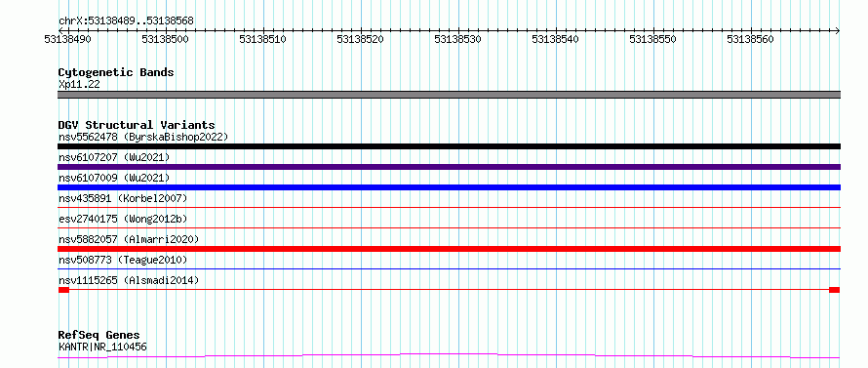The image size is (868, 368).
Task: Open the DGV Structural Variants track heading
Action: pyautogui.click(x=137, y=125)
